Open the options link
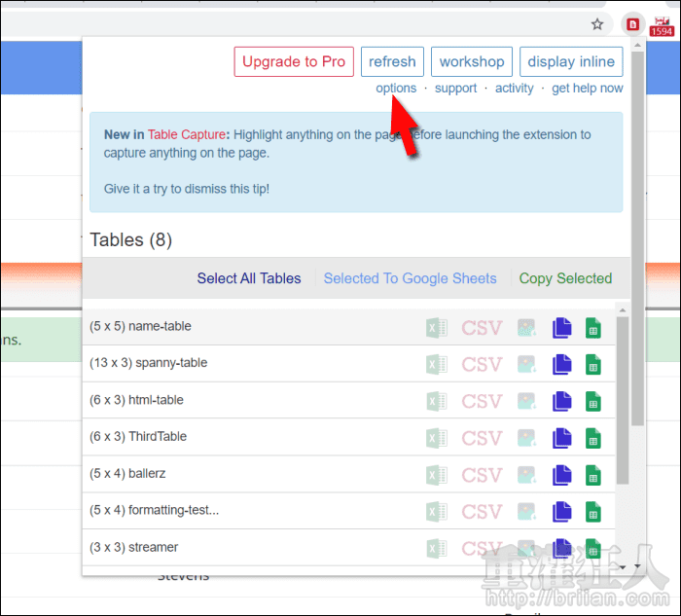Image resolution: width=681 pixels, height=616 pixels. 396,88
